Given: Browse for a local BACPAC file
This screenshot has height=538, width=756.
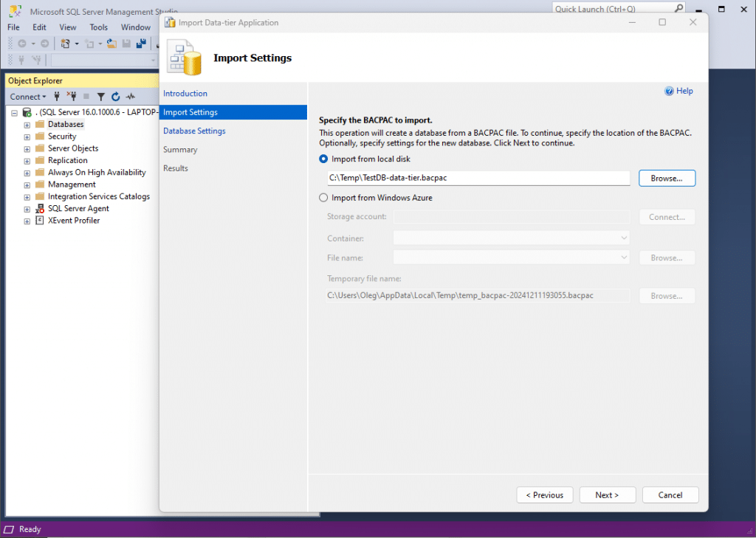Looking at the screenshot, I should 667,179.
